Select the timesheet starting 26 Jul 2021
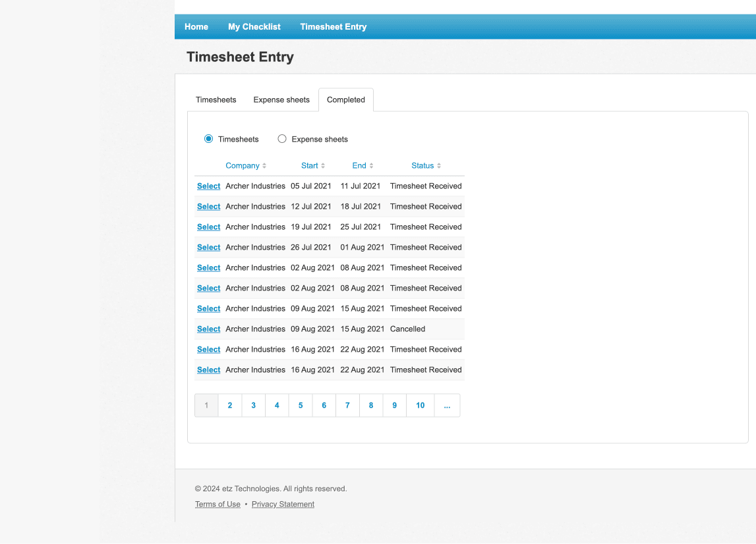This screenshot has width=756, height=544. (x=208, y=248)
